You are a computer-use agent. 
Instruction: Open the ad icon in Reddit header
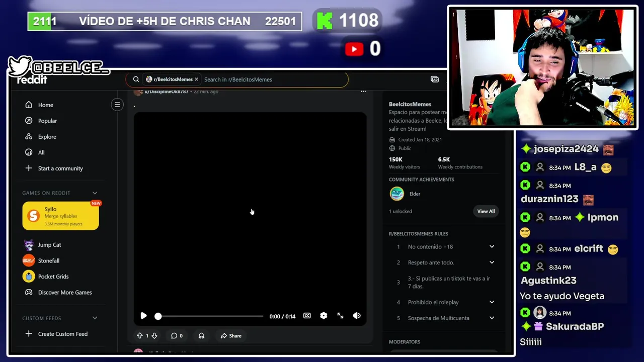tap(435, 79)
